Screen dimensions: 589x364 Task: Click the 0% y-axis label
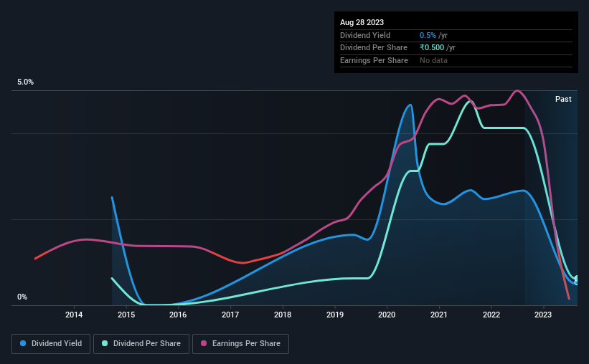[22, 297]
